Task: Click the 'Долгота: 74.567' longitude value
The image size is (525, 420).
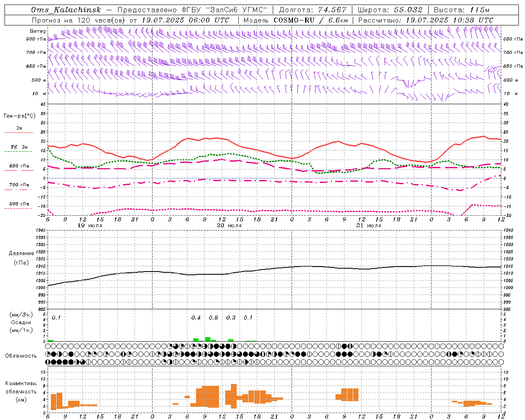Action: pyautogui.click(x=313, y=10)
